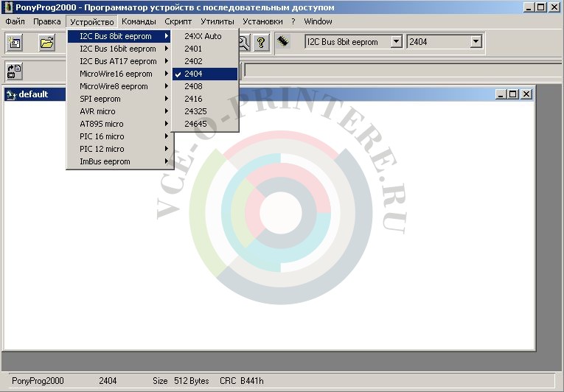The width and height of the screenshot is (564, 392).
Task: Expand the MicroWire8 eeprom submenu
Action: (x=119, y=86)
